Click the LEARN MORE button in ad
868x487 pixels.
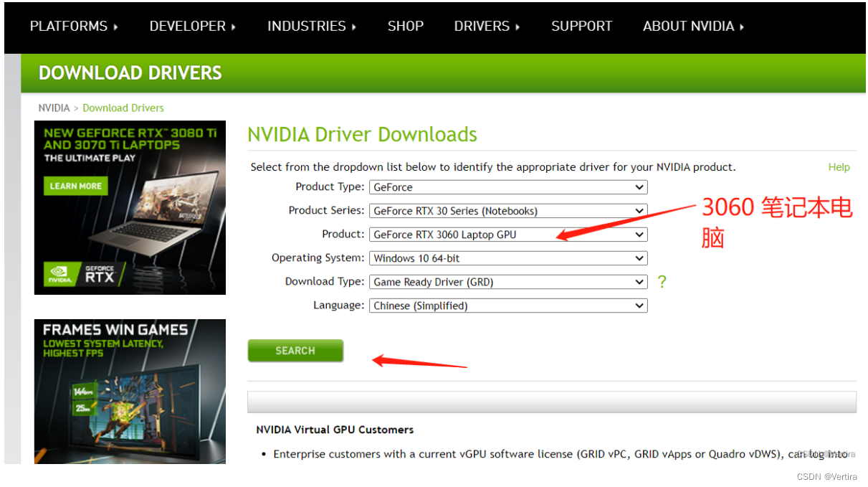75,186
